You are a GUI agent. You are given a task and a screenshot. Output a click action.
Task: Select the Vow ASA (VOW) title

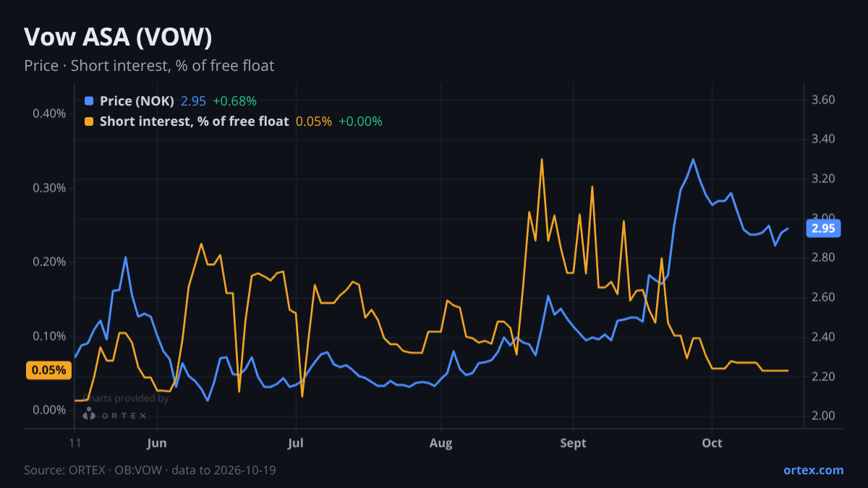coord(118,37)
